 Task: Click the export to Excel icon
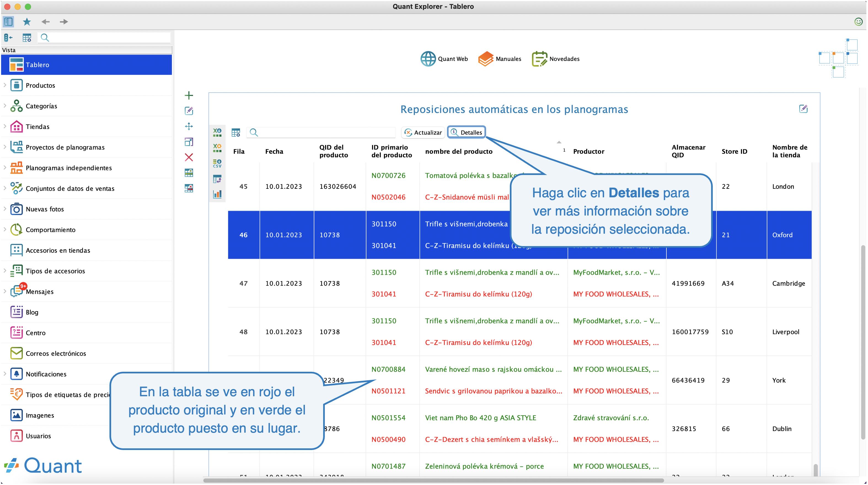point(217,132)
